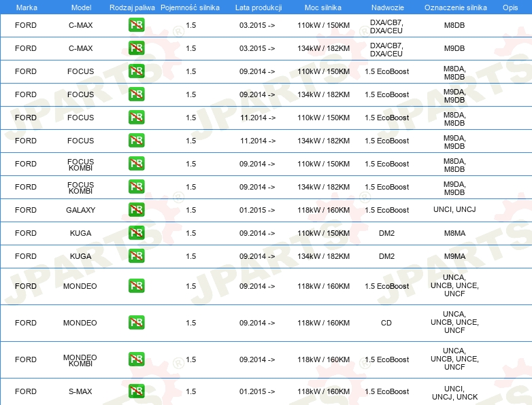
Task: Click the Oznaczenie silnika column header
Action: [x=456, y=7]
